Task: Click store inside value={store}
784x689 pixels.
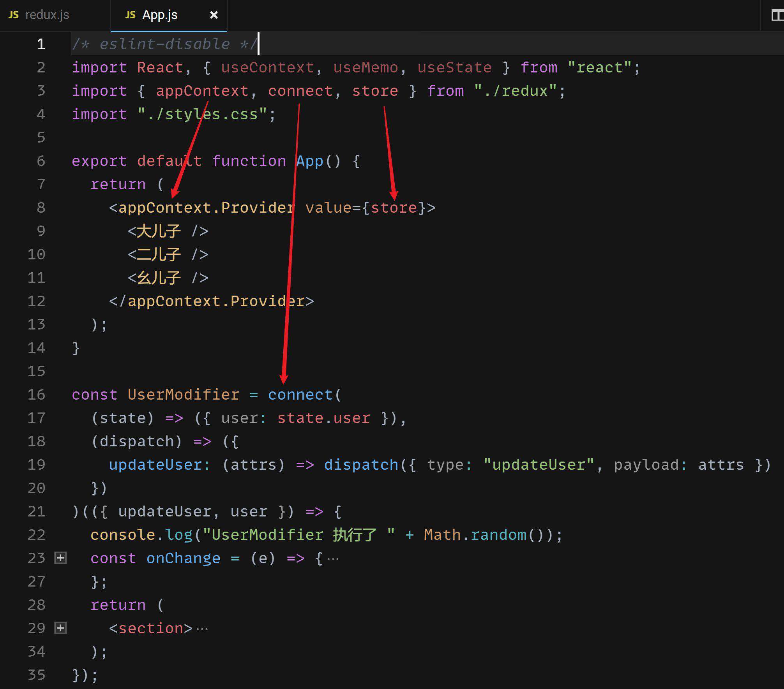Action: (394, 208)
